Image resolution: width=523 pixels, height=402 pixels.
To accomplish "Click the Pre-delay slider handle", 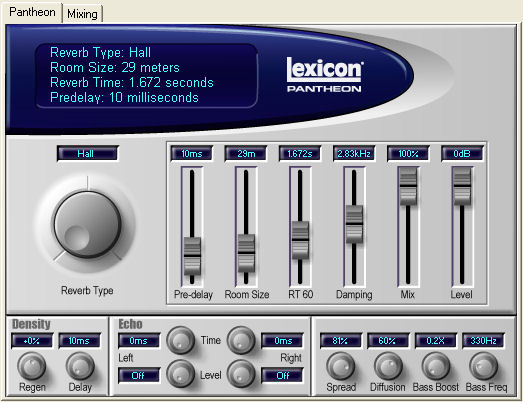I will pyautogui.click(x=192, y=256).
